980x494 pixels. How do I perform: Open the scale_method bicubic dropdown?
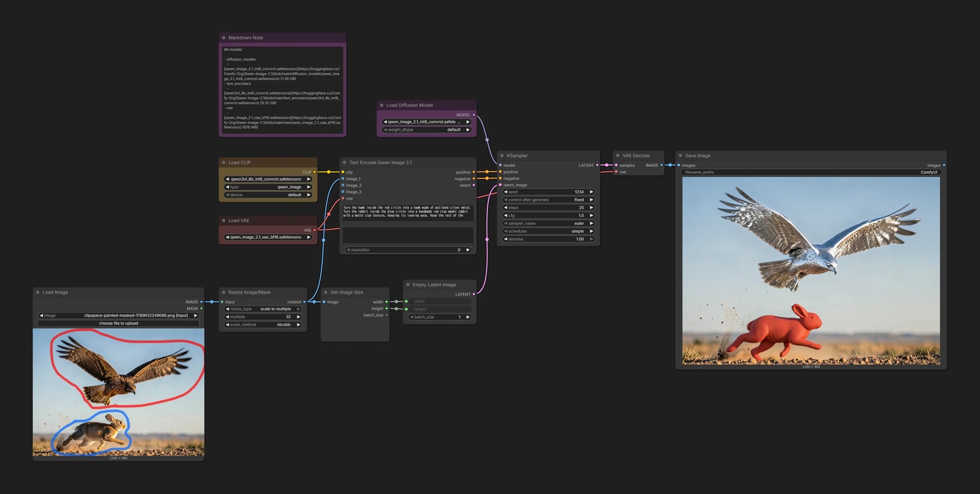263,324
